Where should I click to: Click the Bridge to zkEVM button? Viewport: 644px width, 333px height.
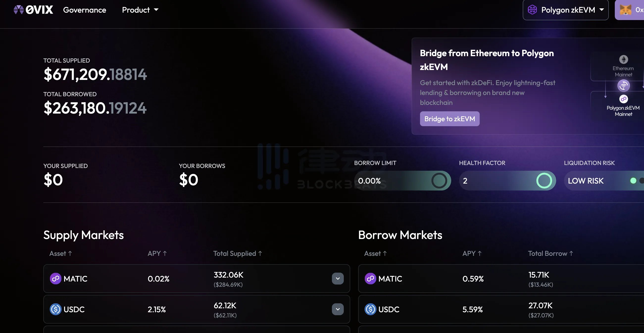(x=449, y=119)
